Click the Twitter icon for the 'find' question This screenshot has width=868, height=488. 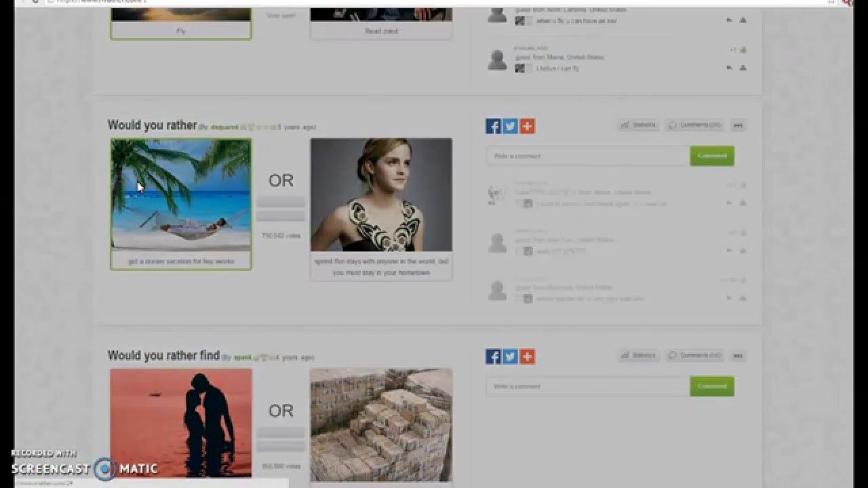(x=510, y=357)
